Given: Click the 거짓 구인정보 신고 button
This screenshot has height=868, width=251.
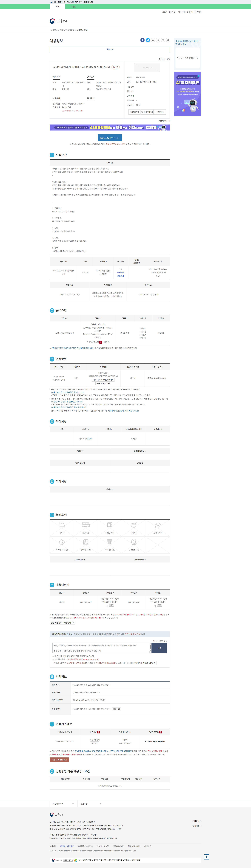Looking at the screenshot, I should click(x=59, y=760).
